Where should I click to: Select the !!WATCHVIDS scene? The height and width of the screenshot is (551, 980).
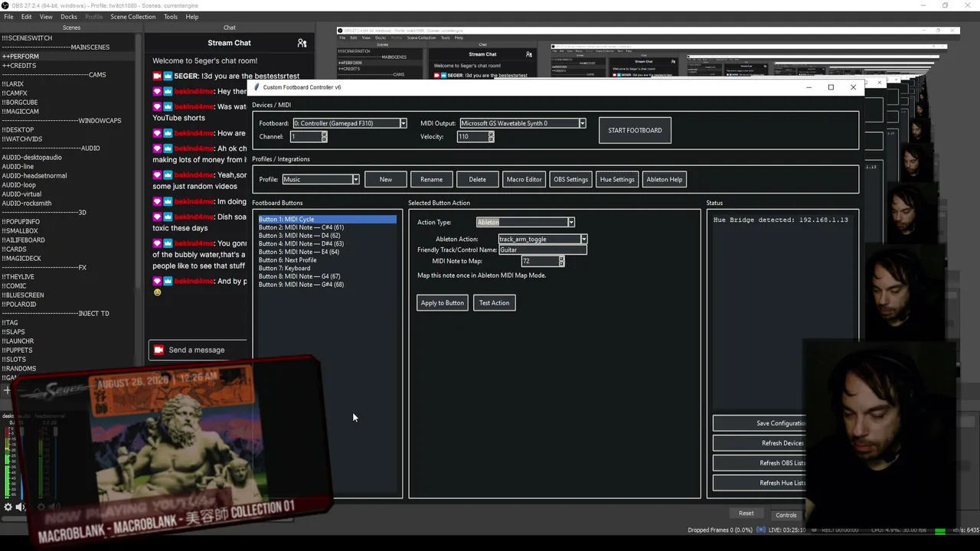coord(69,139)
